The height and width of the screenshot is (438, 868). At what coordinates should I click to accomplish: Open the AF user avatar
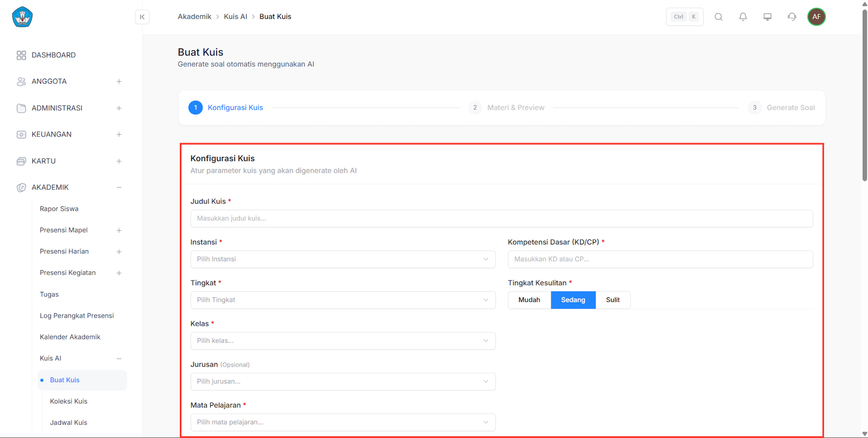pyautogui.click(x=816, y=17)
